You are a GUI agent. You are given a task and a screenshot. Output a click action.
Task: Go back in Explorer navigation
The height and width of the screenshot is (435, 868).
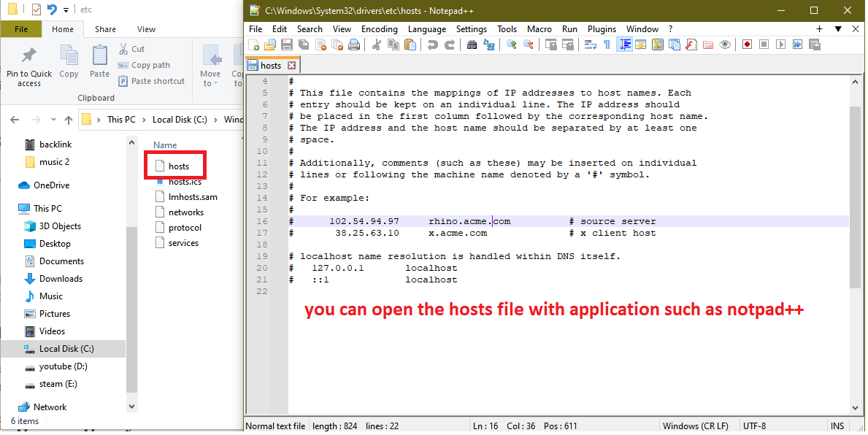pyautogui.click(x=15, y=120)
